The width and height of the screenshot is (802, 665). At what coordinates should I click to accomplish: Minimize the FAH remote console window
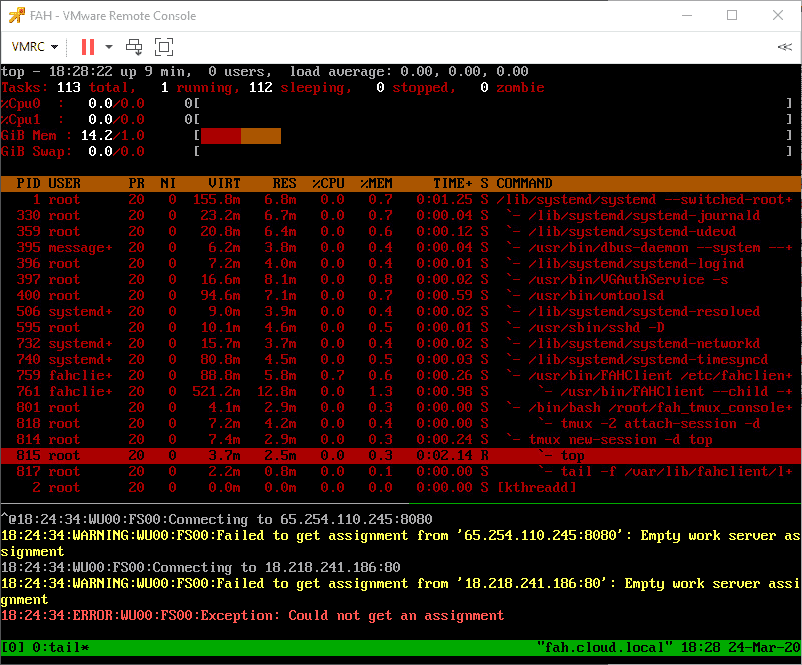click(x=687, y=15)
